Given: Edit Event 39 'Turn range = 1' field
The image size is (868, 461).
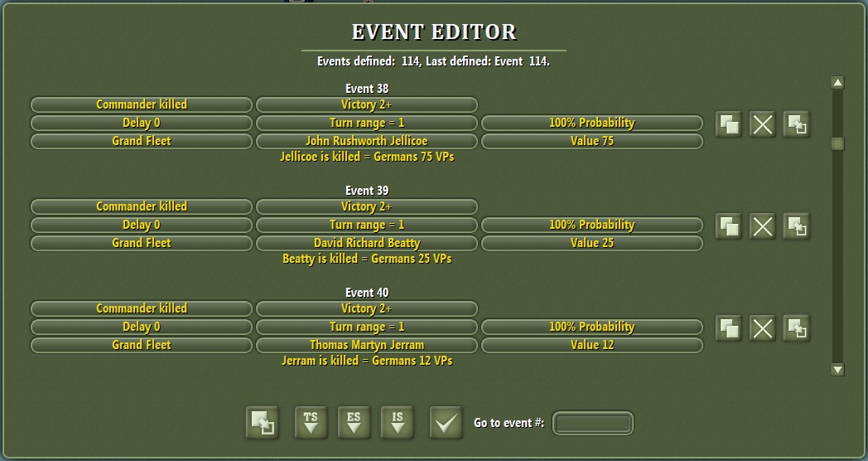Looking at the screenshot, I should (x=366, y=225).
